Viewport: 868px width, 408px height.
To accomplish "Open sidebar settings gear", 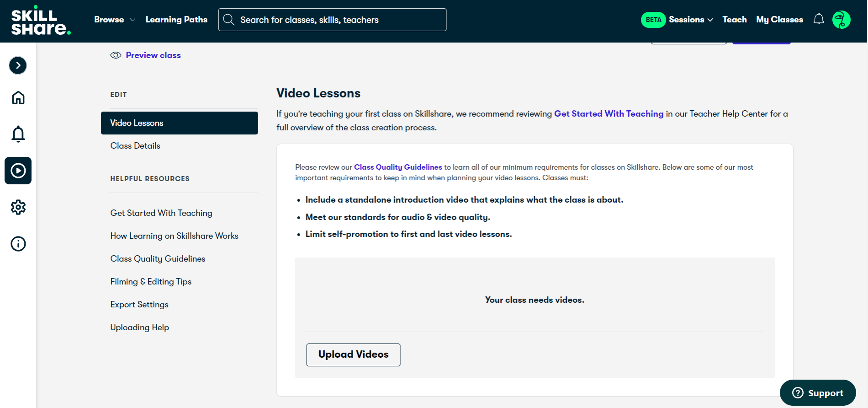I will [x=18, y=207].
